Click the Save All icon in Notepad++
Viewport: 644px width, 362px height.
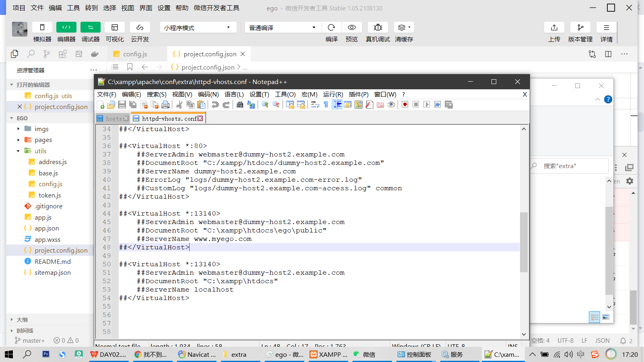coord(133,105)
